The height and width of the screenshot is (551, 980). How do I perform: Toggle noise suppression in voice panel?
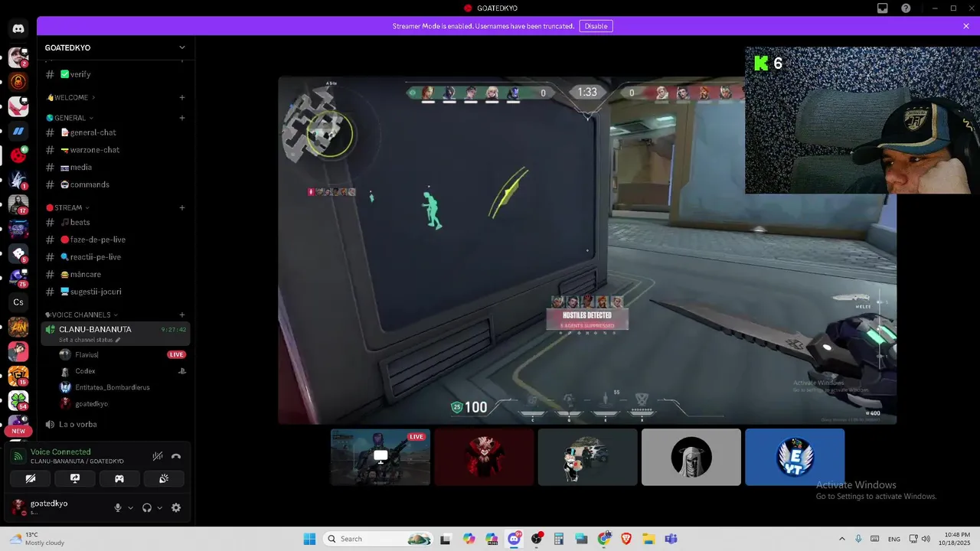[x=158, y=456]
